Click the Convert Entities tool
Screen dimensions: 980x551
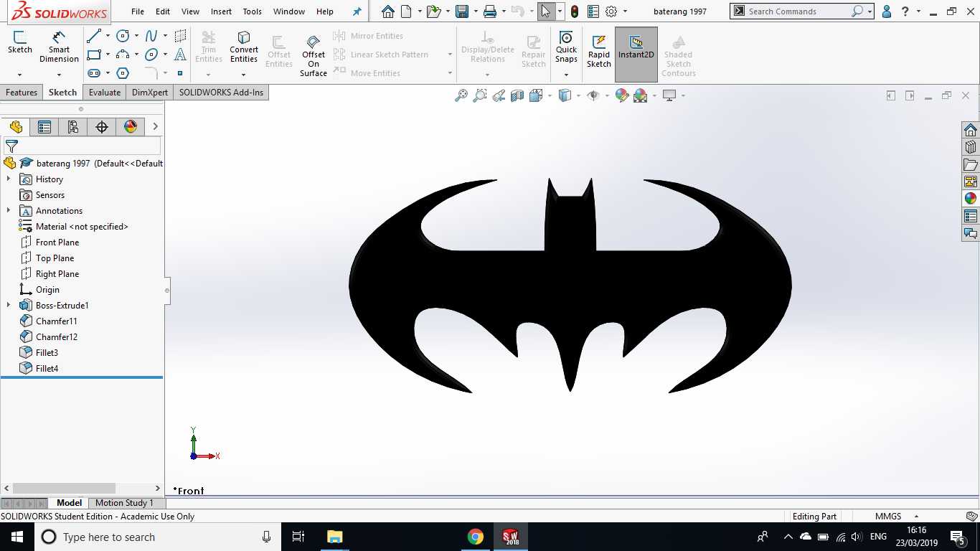244,47
